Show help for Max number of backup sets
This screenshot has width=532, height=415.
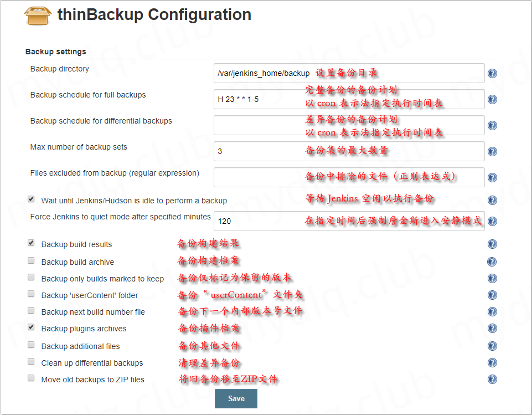click(x=492, y=151)
